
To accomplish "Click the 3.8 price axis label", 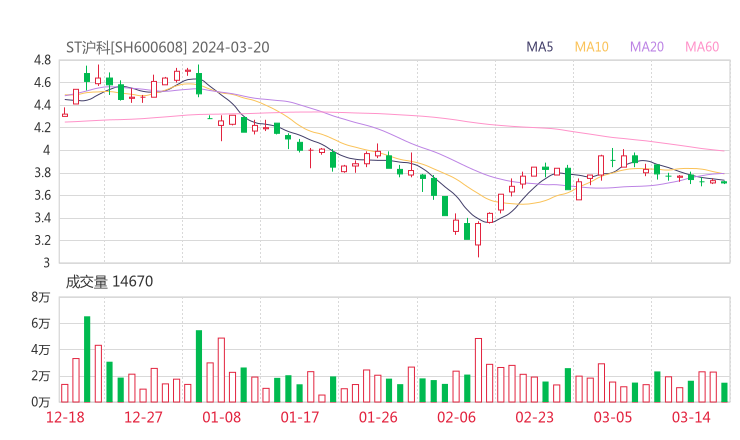I will 42,173.
